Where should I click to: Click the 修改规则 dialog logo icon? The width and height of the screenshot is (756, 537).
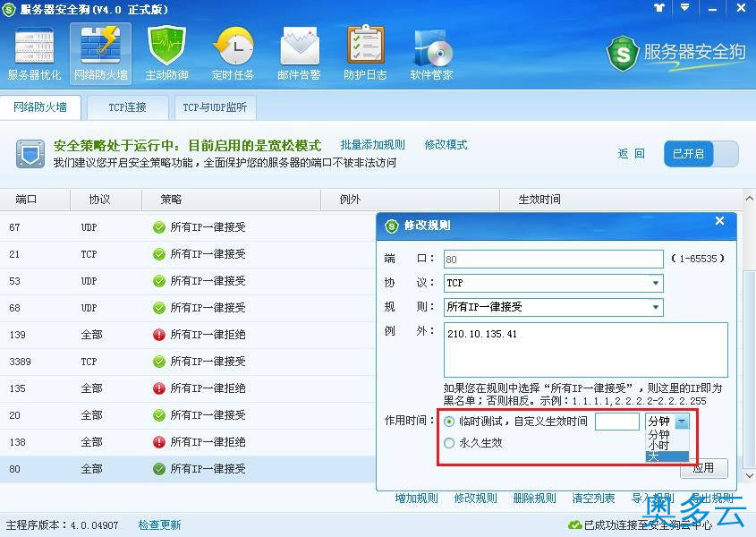pyautogui.click(x=392, y=226)
